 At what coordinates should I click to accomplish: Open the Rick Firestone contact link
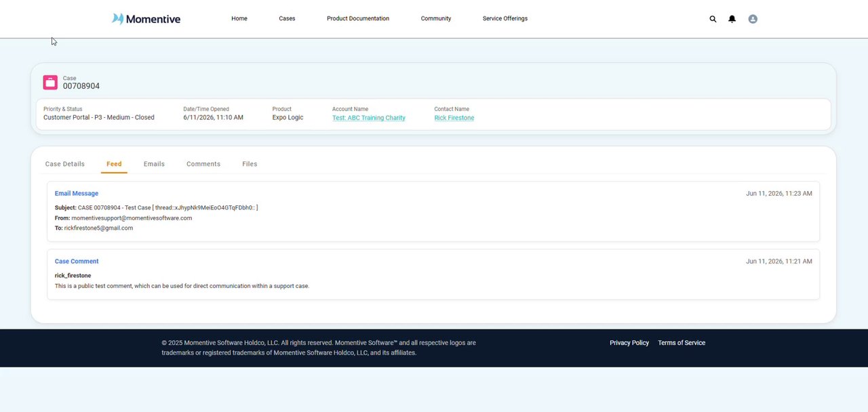454,118
